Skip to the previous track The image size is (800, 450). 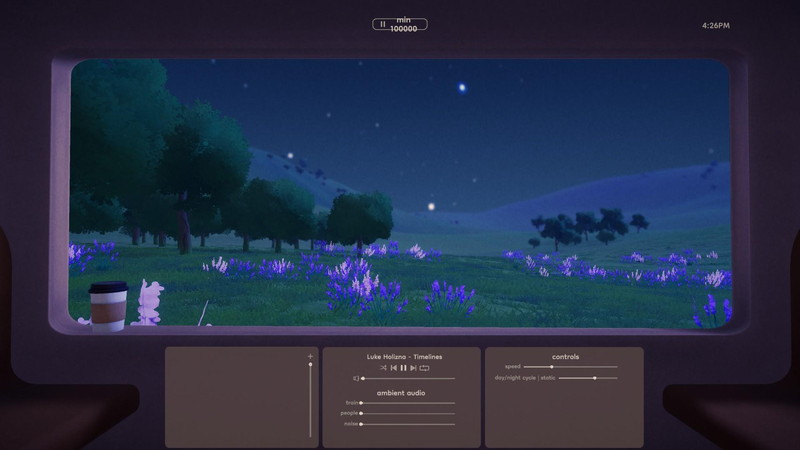pyautogui.click(x=393, y=368)
